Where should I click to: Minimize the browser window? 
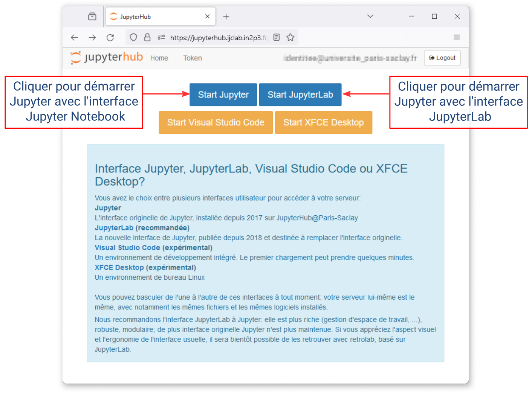pos(411,16)
